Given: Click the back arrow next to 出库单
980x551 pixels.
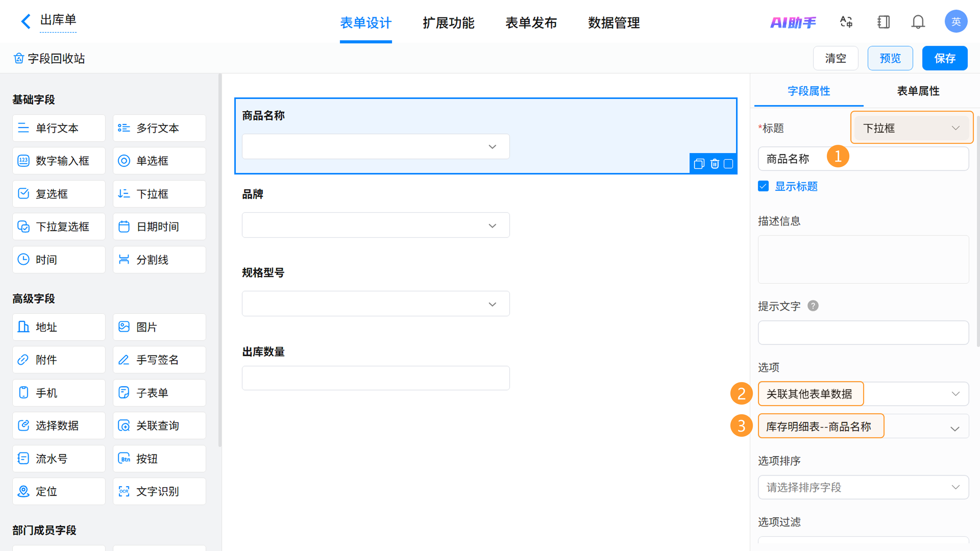Looking at the screenshot, I should pyautogui.click(x=26, y=21).
